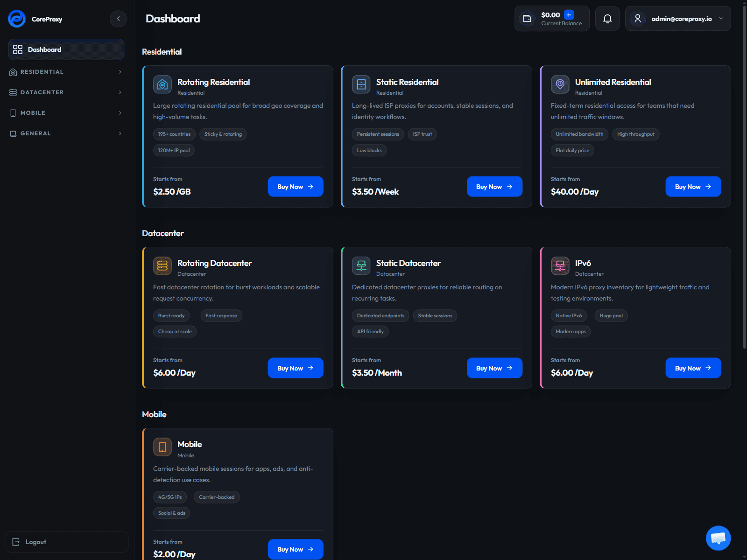This screenshot has height=560, width=747.
Task: Expand the GENERAL sidebar section chevron
Action: (x=120, y=133)
